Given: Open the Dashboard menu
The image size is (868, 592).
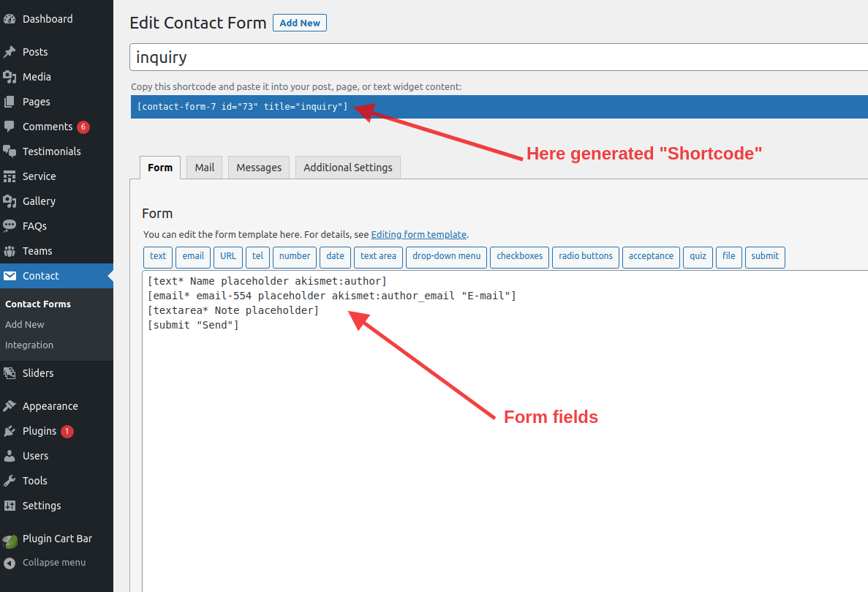Looking at the screenshot, I should pos(56,19).
